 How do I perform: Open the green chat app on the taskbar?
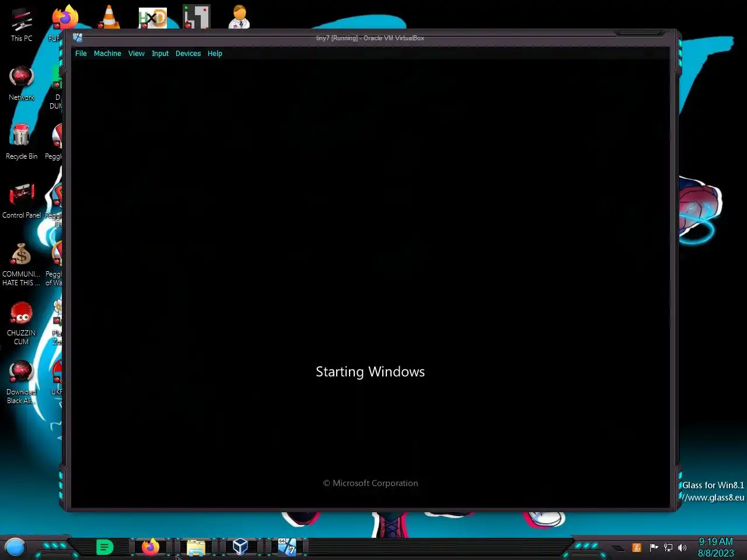click(104, 547)
